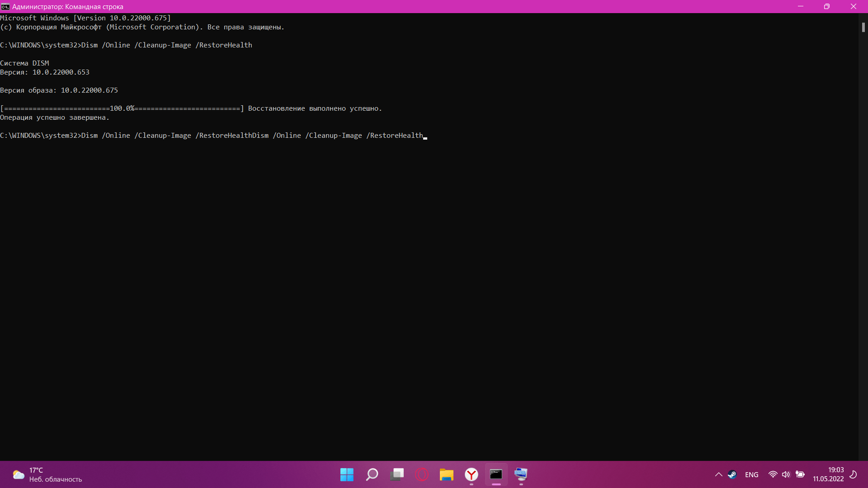Click the Microsoft Corporation copyright line

[x=142, y=27]
